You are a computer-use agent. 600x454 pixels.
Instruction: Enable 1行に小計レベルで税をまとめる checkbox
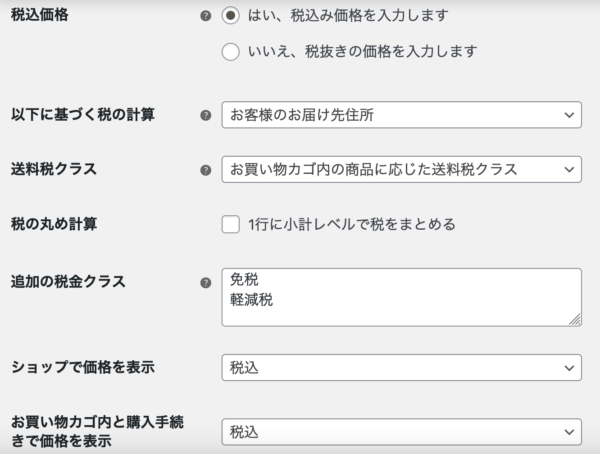coord(231,224)
